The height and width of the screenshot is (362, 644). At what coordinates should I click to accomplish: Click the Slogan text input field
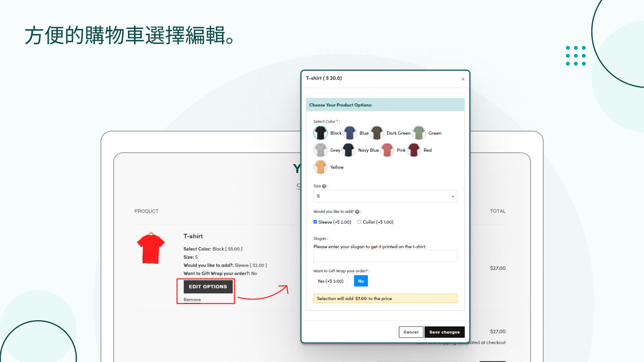point(385,256)
